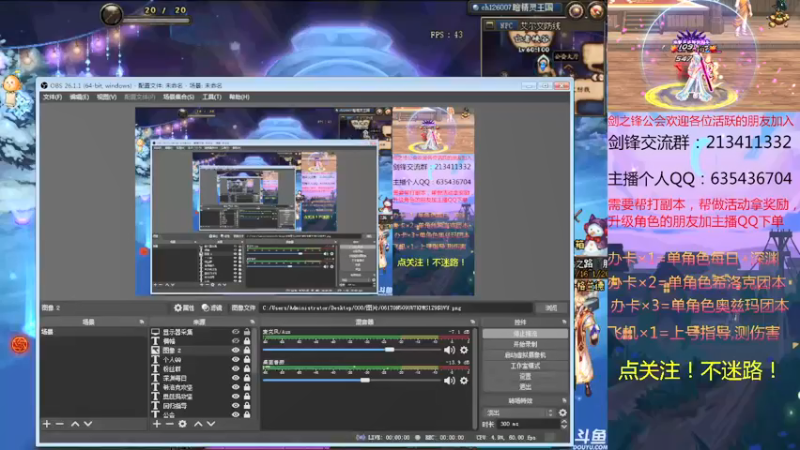
Task: Click the 设置 settings button in Controls
Action: pos(525,377)
